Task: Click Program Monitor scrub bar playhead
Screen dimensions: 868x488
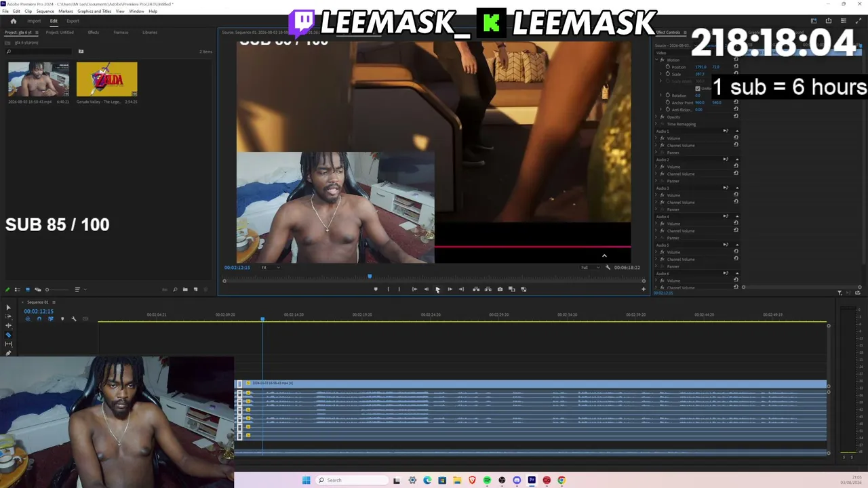Action: coord(370,277)
